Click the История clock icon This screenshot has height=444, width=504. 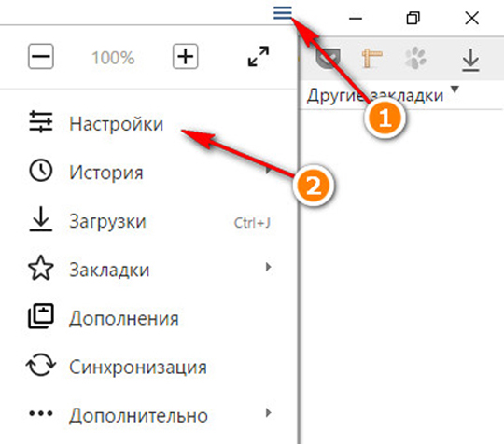[x=40, y=171]
